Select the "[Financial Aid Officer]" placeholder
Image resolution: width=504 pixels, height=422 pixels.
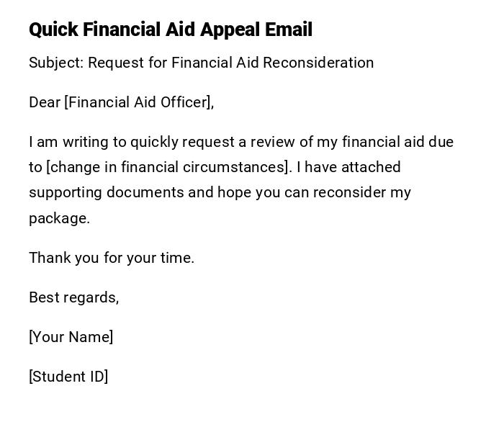pos(139,102)
